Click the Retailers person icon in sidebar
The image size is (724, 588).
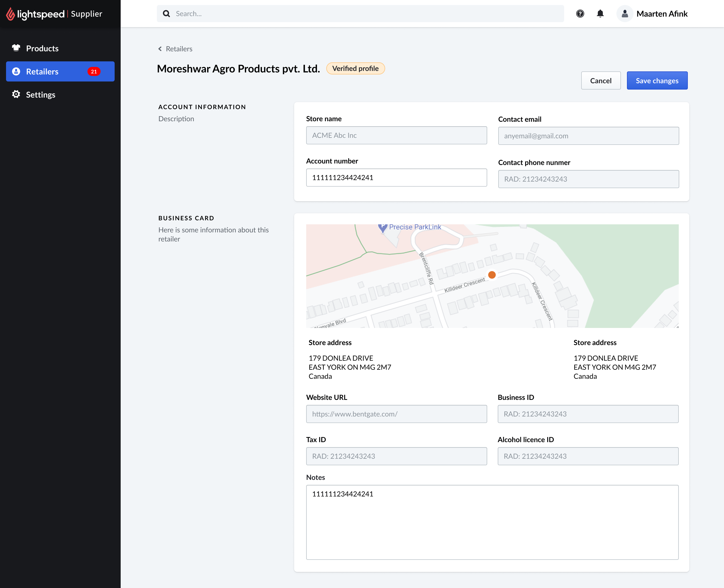point(16,71)
